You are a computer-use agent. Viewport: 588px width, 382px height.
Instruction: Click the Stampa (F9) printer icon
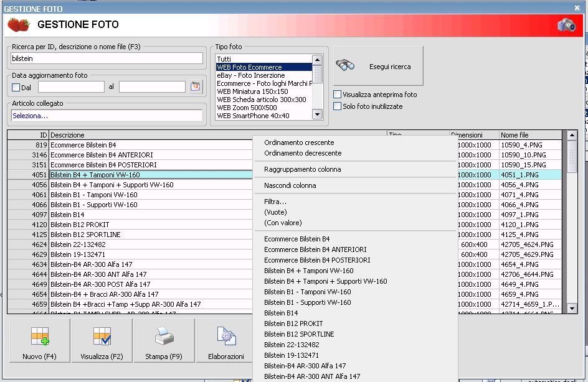point(164,336)
